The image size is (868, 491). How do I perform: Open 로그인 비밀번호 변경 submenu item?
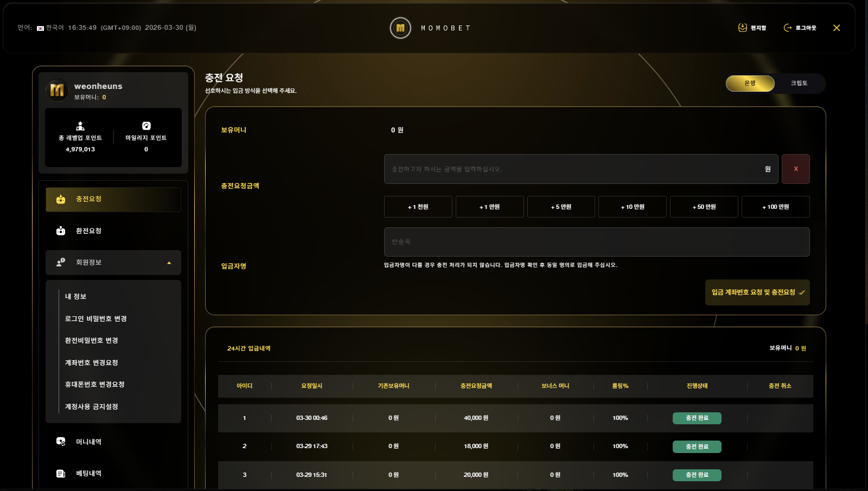(x=96, y=318)
